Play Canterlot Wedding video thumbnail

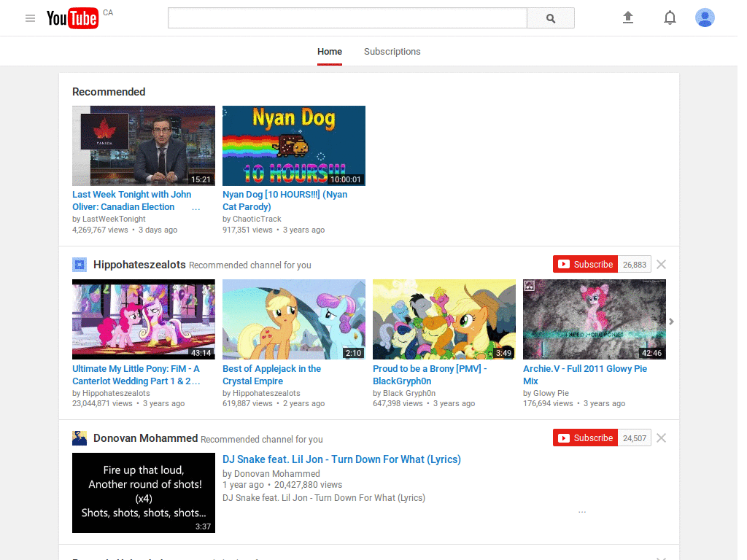(144, 319)
